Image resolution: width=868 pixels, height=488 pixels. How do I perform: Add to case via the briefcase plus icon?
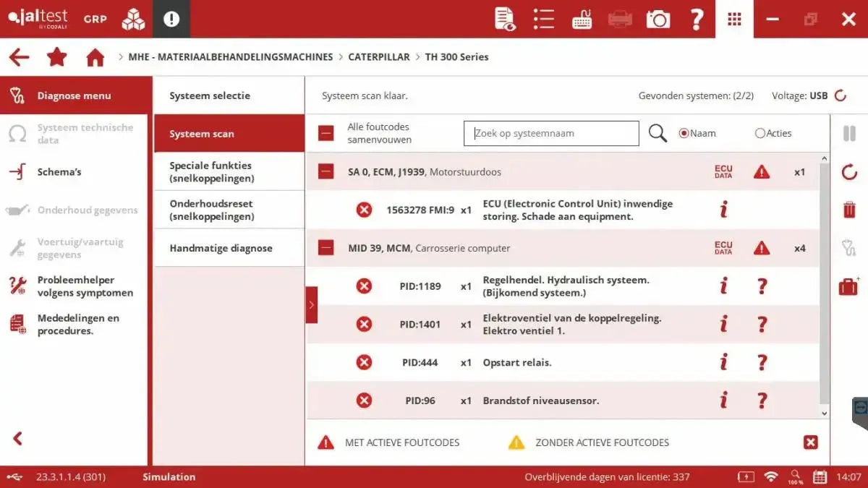849,286
